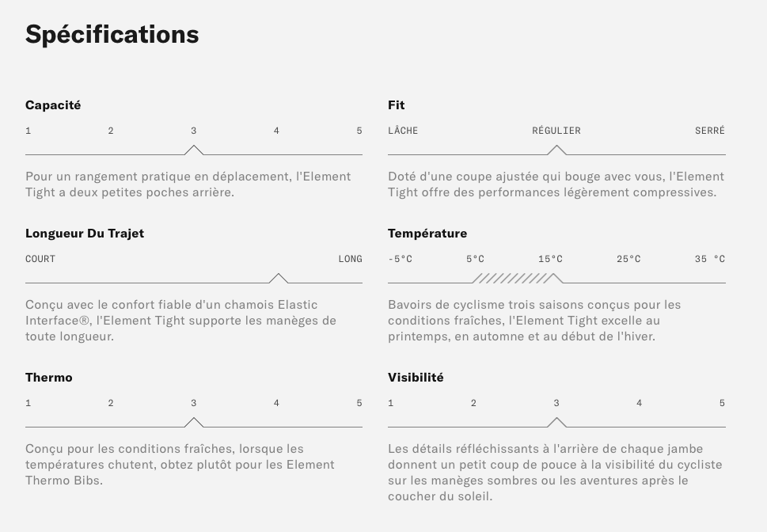Viewport: 767px width, 532px height.
Task: Select the LÂCHE label on Fit scale
Action: pos(403,131)
